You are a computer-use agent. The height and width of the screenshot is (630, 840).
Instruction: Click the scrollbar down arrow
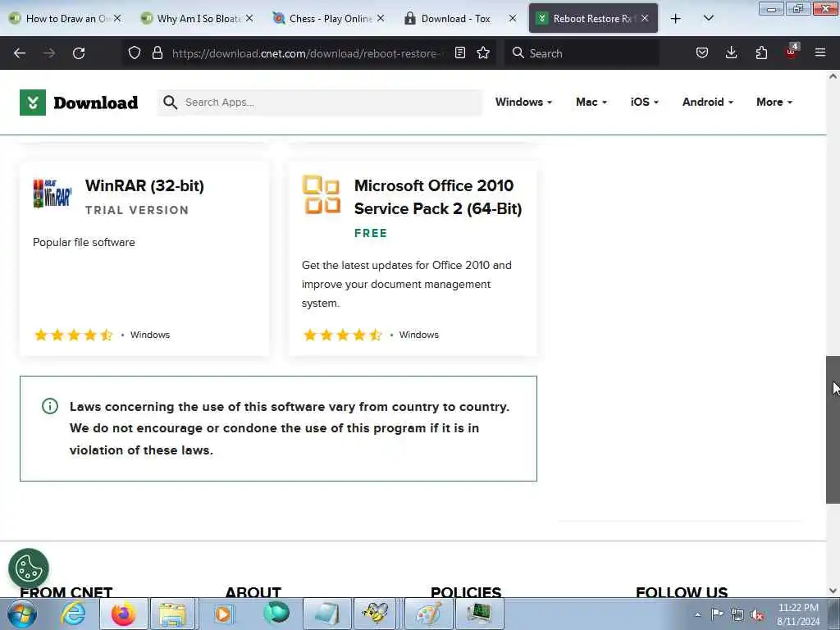833,591
